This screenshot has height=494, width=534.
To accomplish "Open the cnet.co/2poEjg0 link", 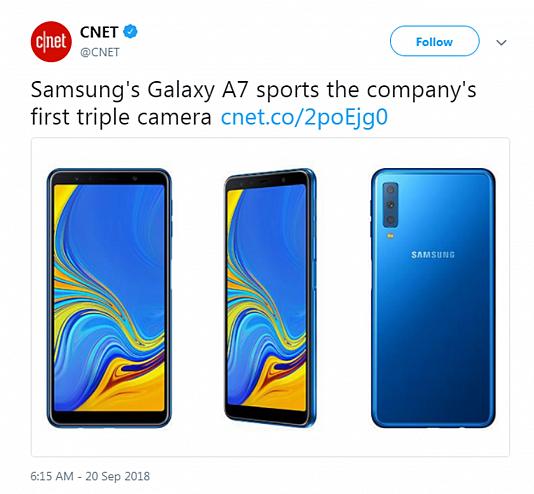I will [x=304, y=117].
